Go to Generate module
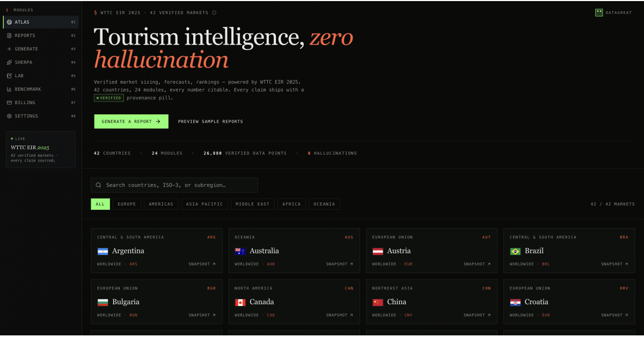Viewport: 644px width, 337px height. coord(41,49)
